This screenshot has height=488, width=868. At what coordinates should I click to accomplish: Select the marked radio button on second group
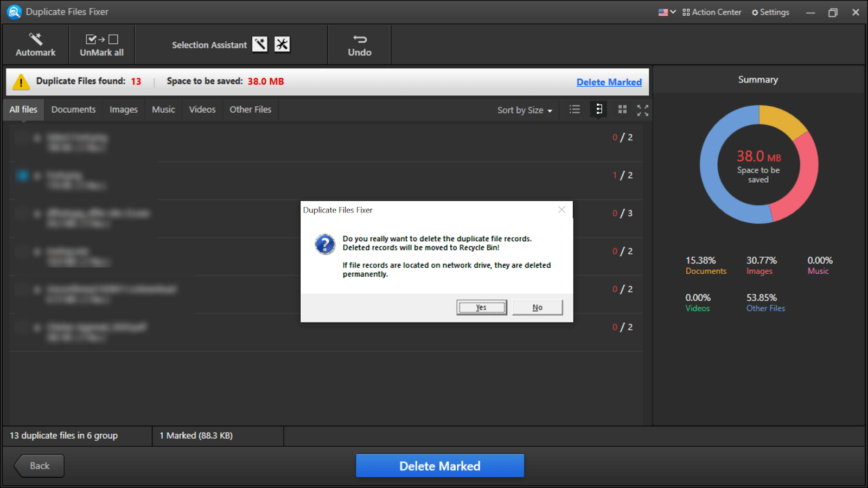22,175
